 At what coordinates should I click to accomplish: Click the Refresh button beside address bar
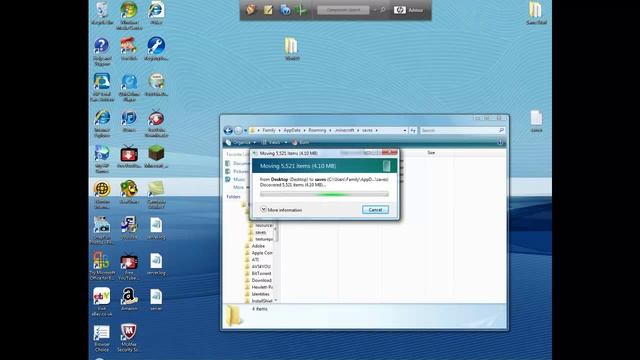tap(413, 130)
